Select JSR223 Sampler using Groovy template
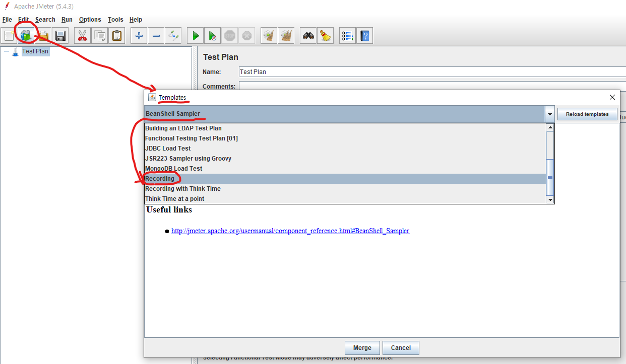The width and height of the screenshot is (626, 364). pos(345,159)
